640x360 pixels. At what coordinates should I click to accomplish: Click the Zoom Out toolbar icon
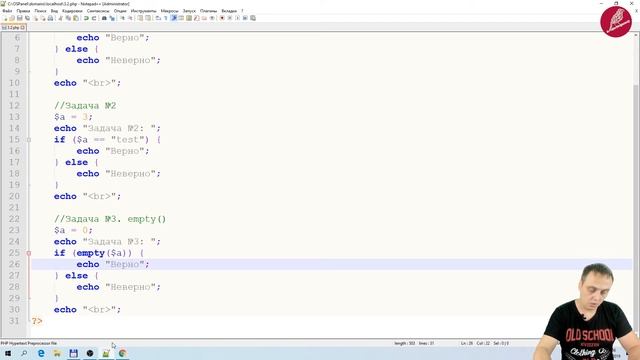pos(131,18)
